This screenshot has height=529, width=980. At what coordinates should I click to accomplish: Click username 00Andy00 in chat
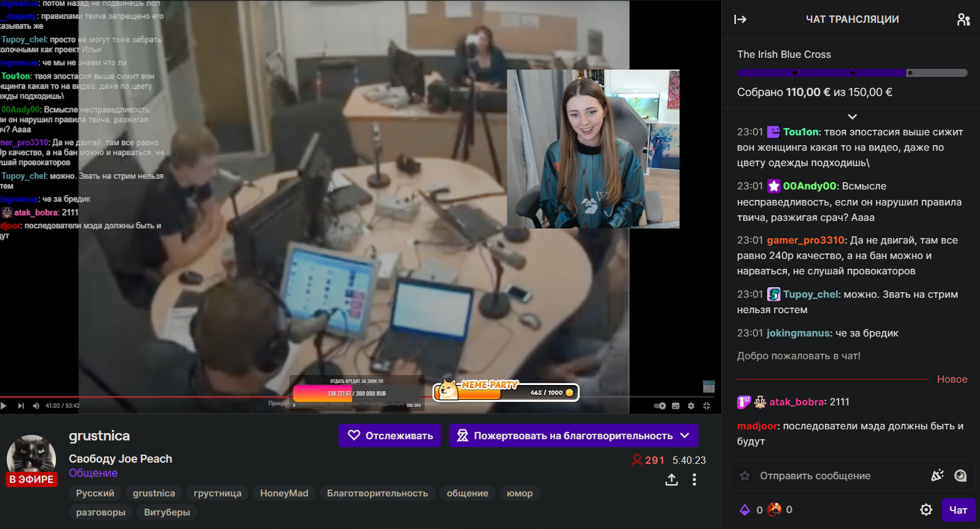pos(810,186)
